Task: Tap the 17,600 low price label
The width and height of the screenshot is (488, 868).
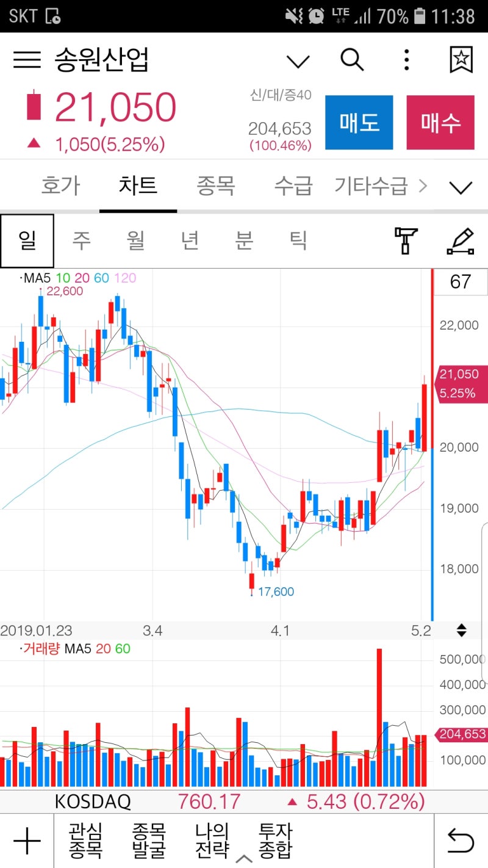Action: click(x=276, y=591)
